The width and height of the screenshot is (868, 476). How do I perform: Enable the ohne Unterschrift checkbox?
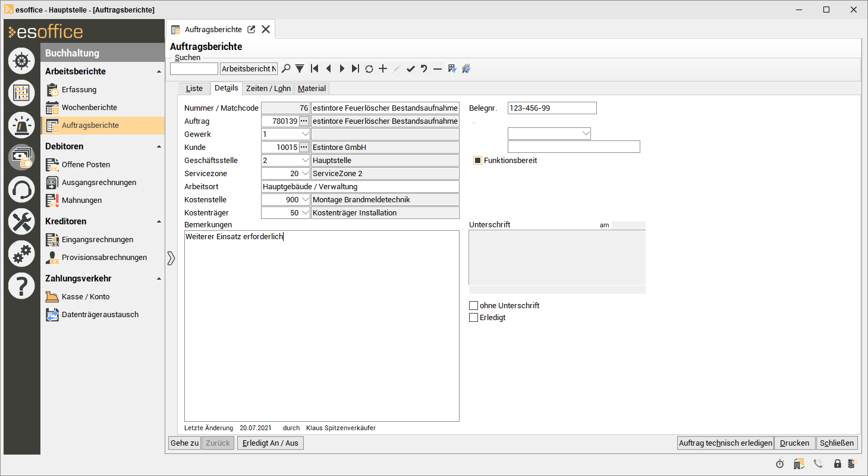point(474,306)
